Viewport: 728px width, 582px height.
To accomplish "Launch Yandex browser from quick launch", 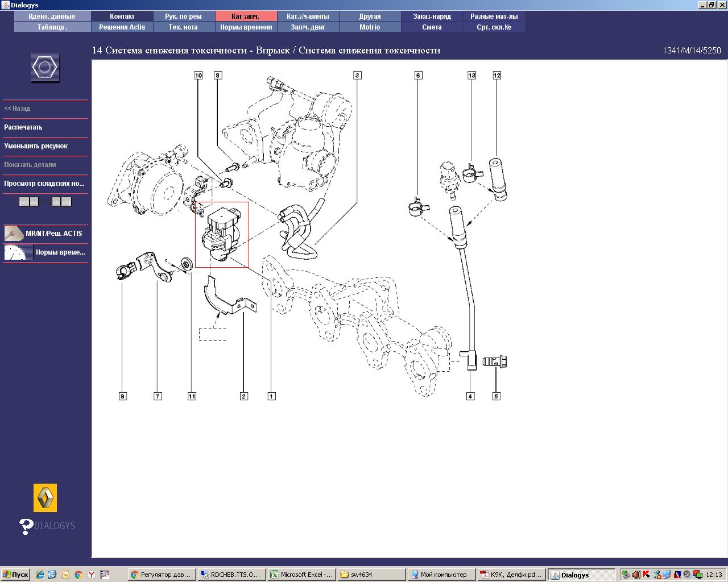I will (x=91, y=575).
